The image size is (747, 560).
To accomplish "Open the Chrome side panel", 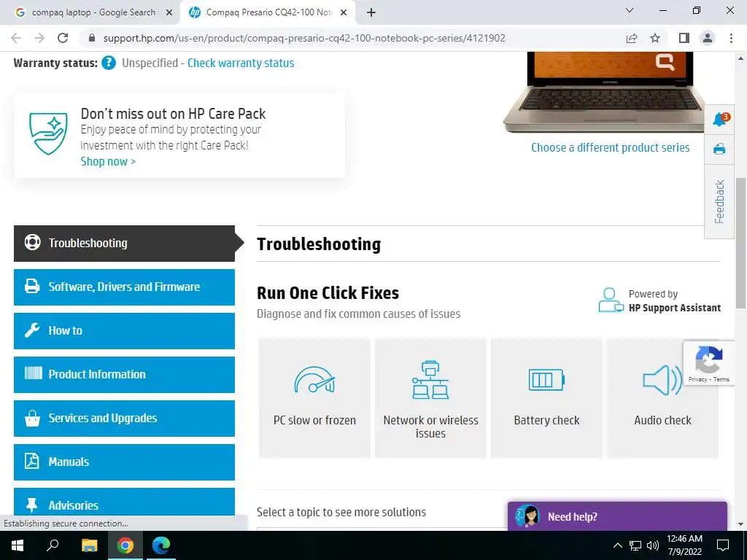I will click(x=684, y=38).
